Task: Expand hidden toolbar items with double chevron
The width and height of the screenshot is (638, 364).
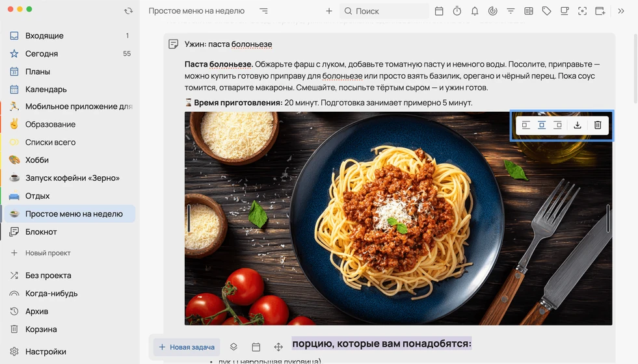Action: pos(621,11)
